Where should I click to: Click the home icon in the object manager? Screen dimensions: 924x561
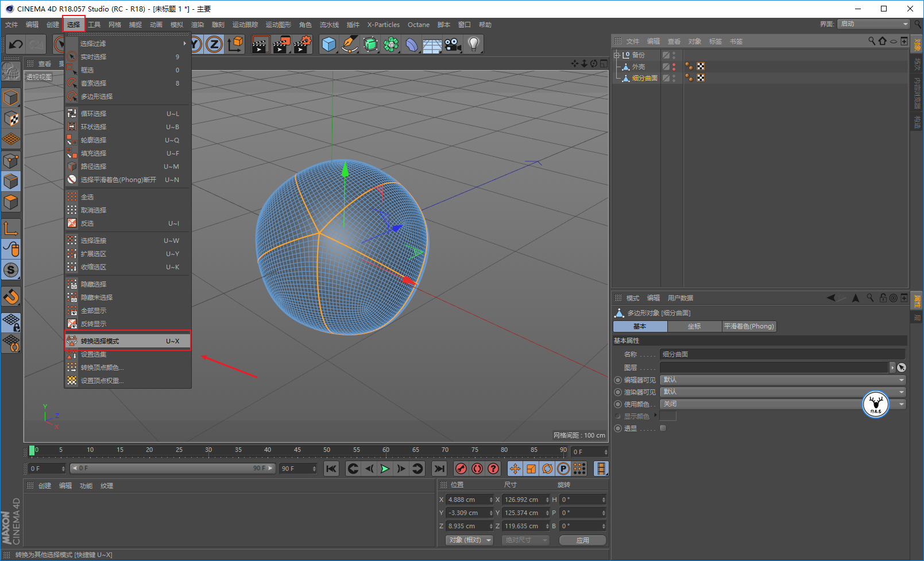[882, 41]
